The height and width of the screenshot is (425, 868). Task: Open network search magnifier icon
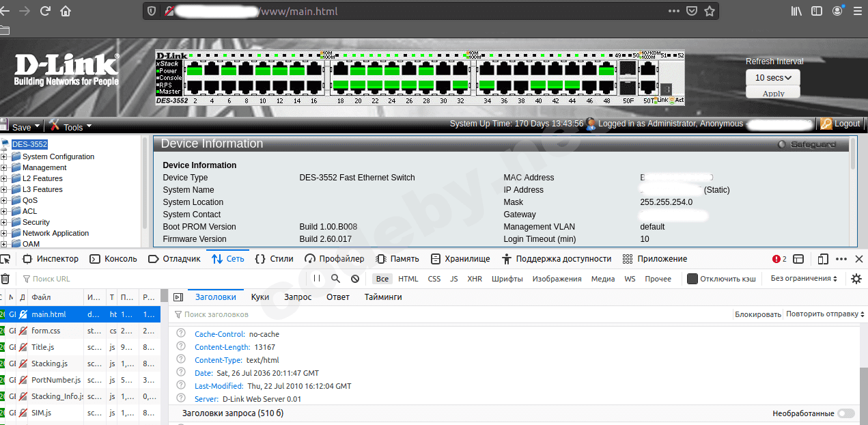(335, 279)
